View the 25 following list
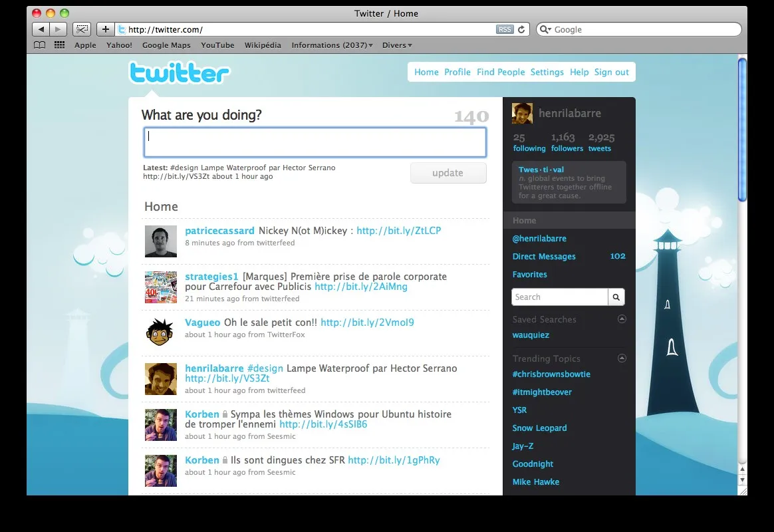 coord(529,142)
